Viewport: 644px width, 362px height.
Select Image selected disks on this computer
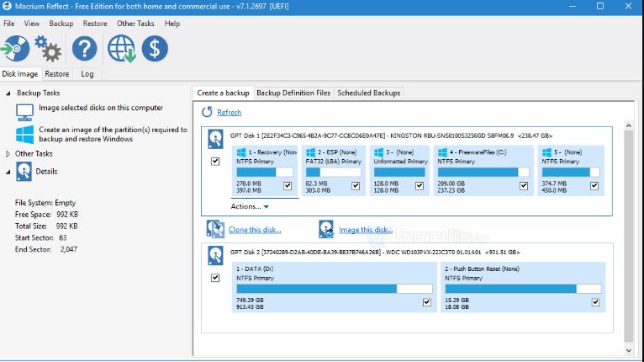101,108
